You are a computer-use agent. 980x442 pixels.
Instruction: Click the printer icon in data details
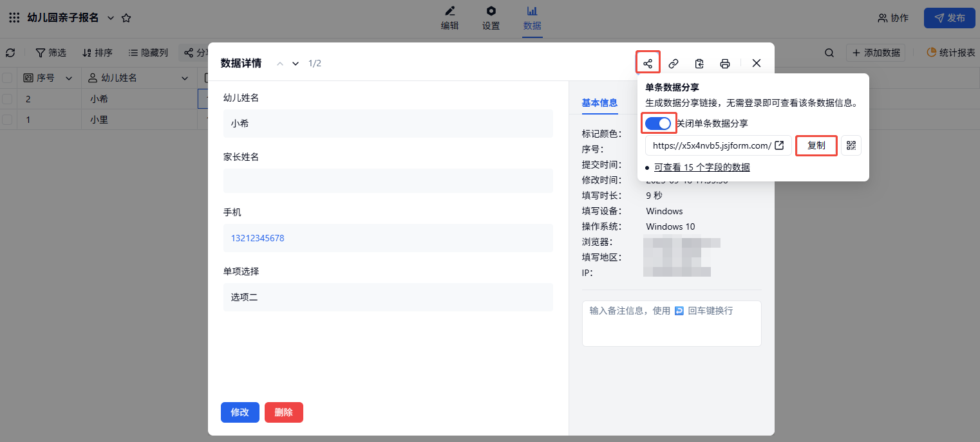point(725,63)
